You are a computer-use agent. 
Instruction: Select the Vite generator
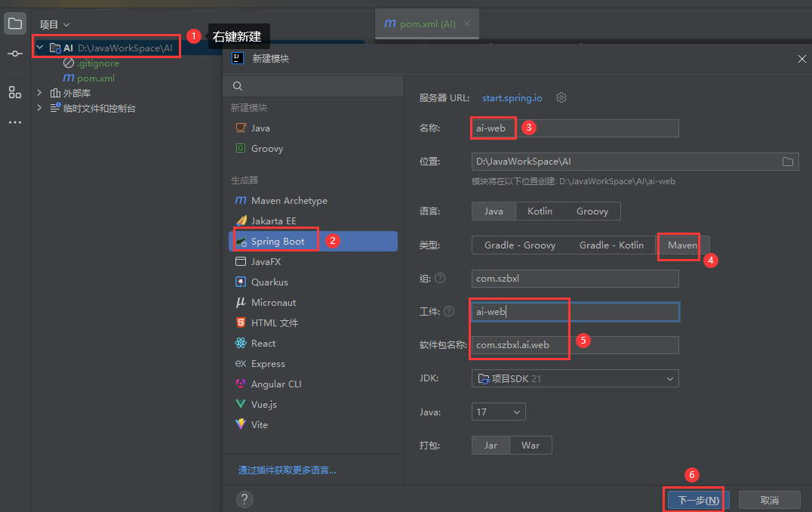[x=312, y=425]
